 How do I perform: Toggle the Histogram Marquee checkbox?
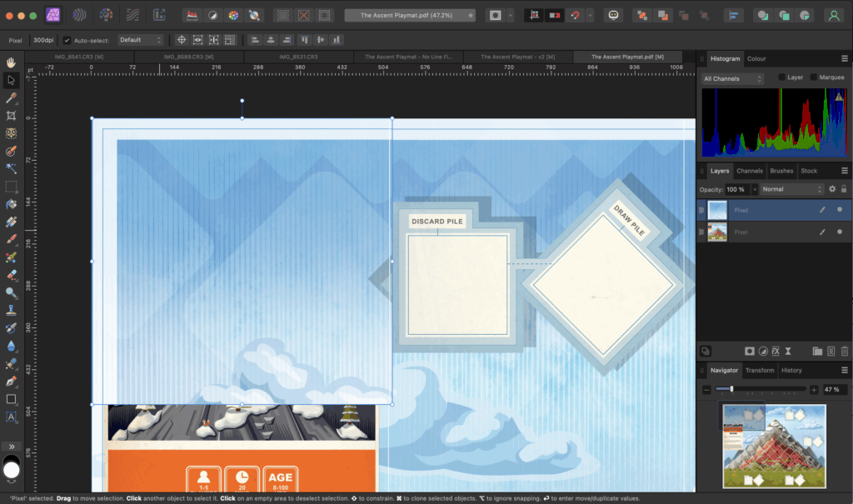[x=814, y=77]
